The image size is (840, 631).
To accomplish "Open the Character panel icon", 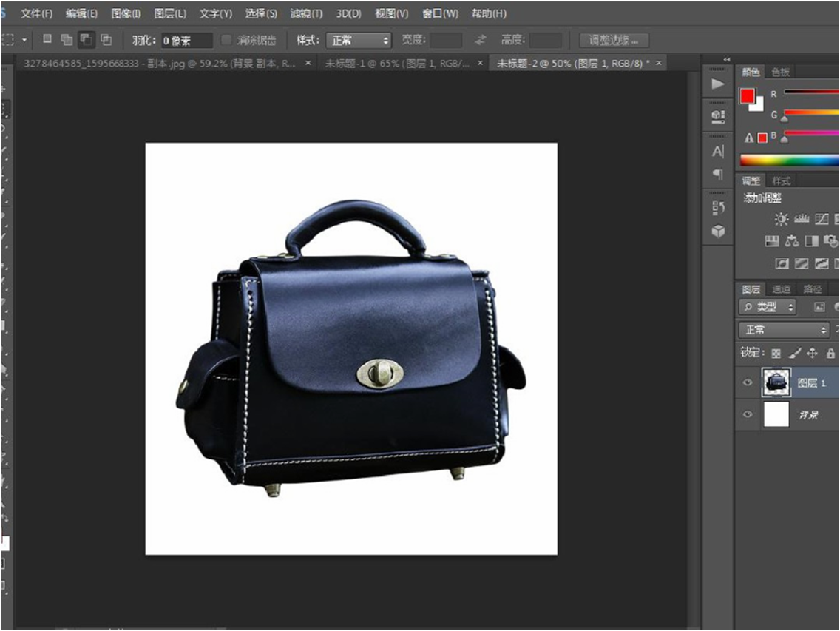I will (x=717, y=152).
